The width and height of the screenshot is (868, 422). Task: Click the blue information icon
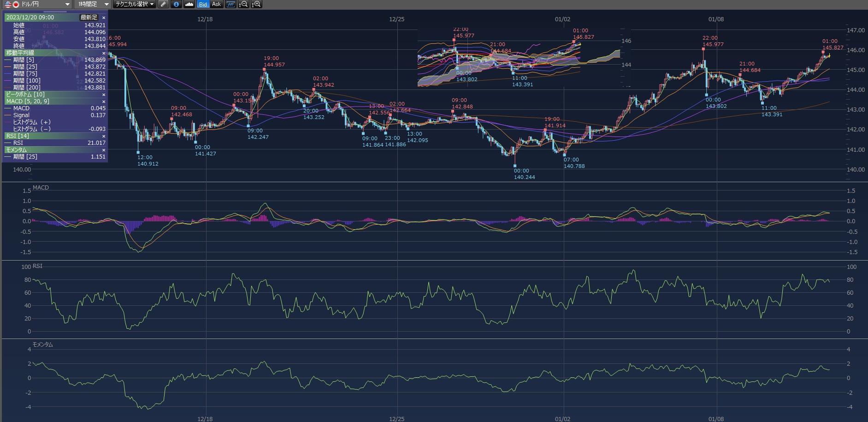tap(176, 4)
